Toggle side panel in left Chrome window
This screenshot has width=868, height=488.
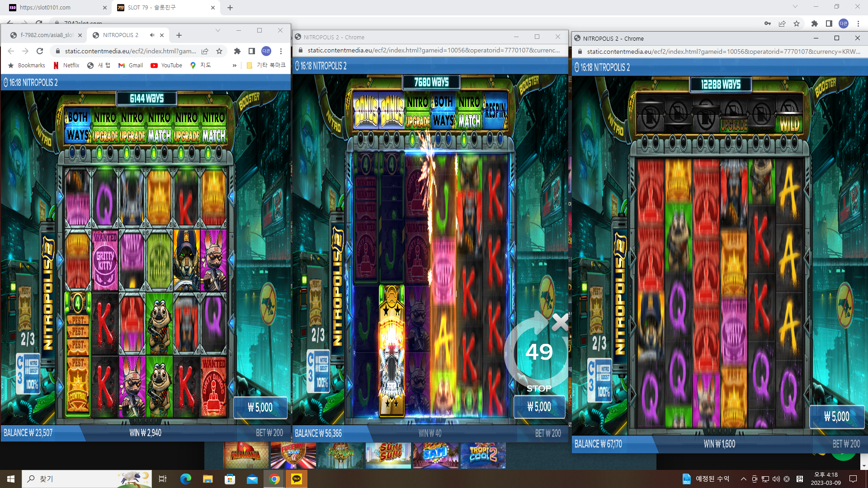click(252, 51)
